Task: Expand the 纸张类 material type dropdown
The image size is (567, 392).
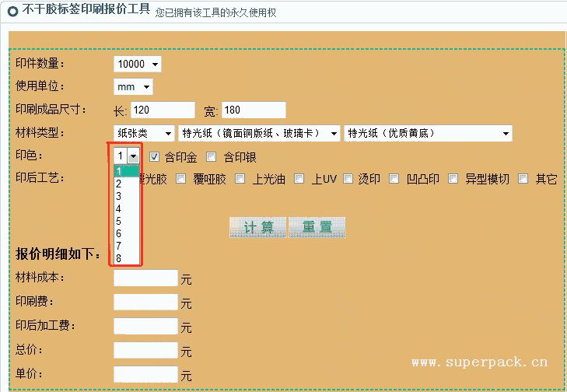Action: pos(144,133)
